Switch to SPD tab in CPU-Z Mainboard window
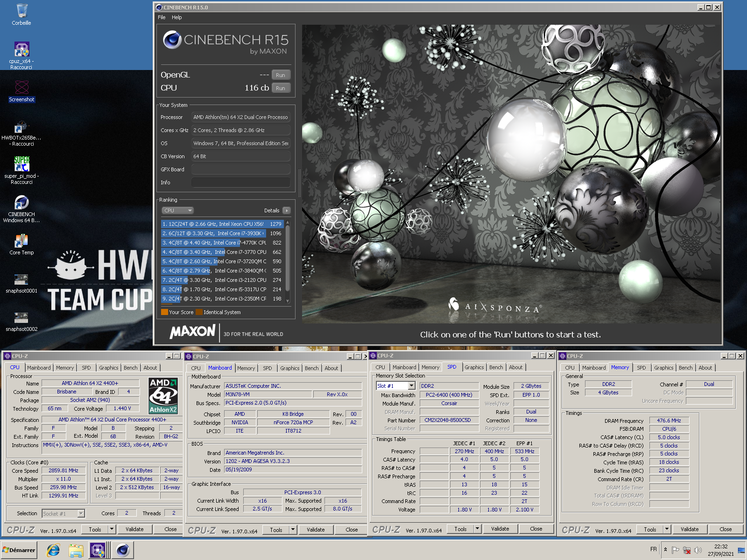The image size is (747, 560). 267,368
